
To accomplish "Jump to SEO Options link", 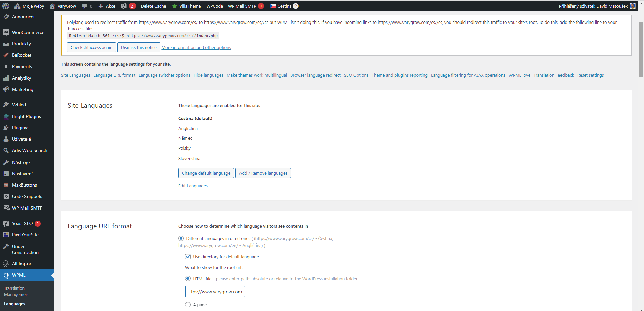I will point(356,75).
